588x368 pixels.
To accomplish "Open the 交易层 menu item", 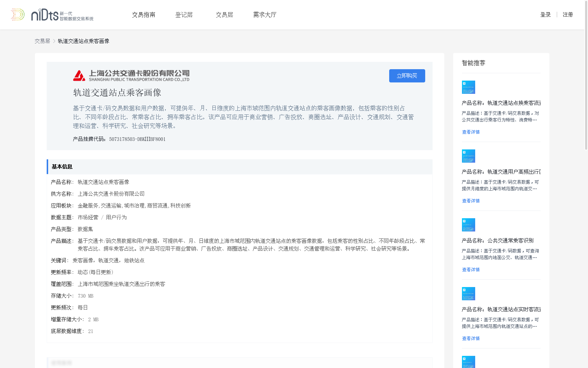I will (x=224, y=15).
